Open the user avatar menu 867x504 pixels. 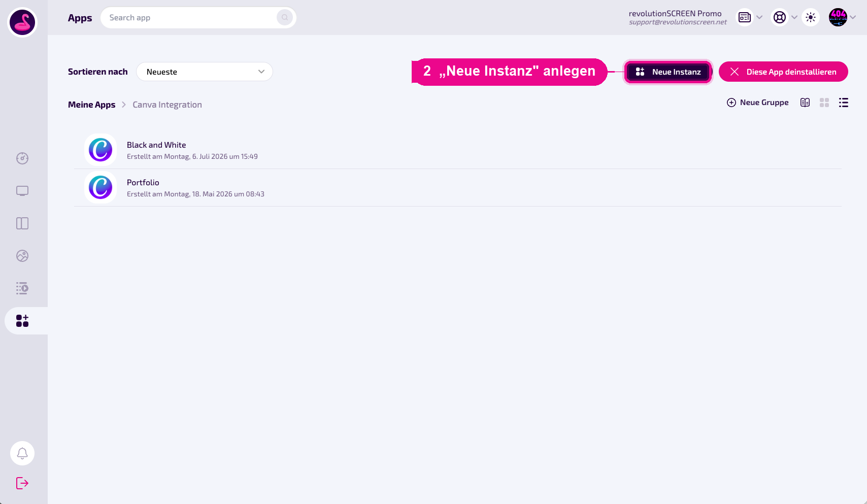pyautogui.click(x=838, y=17)
